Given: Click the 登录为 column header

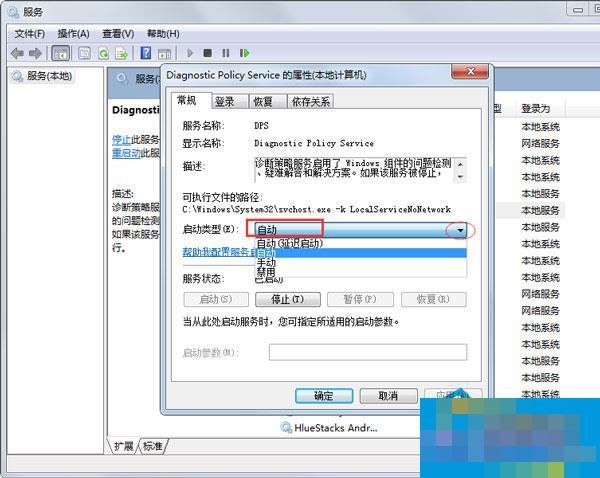Looking at the screenshot, I should click(539, 109).
